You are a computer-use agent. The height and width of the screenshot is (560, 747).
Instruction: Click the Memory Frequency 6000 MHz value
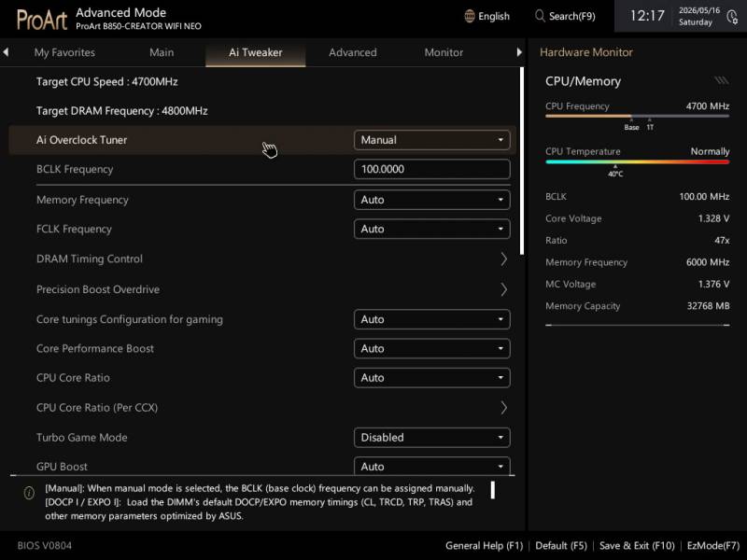(x=708, y=262)
